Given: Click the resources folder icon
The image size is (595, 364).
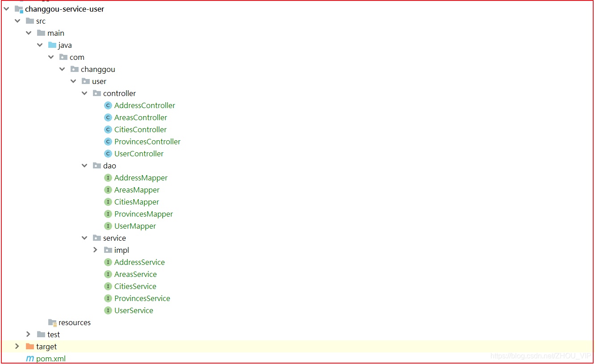Looking at the screenshot, I should click(52, 322).
